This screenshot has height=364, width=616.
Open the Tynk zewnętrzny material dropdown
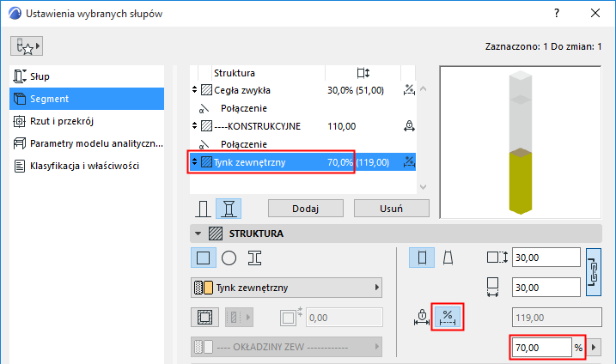pos(285,288)
